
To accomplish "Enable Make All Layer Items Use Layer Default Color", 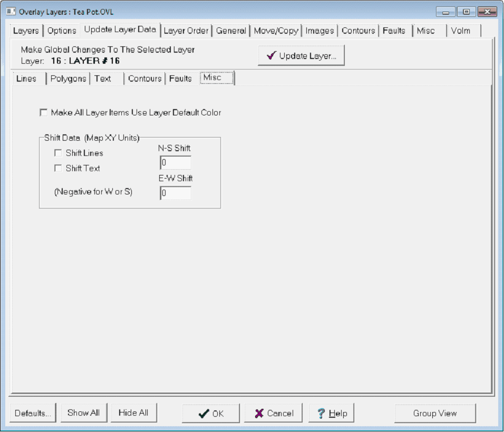I will [43, 112].
